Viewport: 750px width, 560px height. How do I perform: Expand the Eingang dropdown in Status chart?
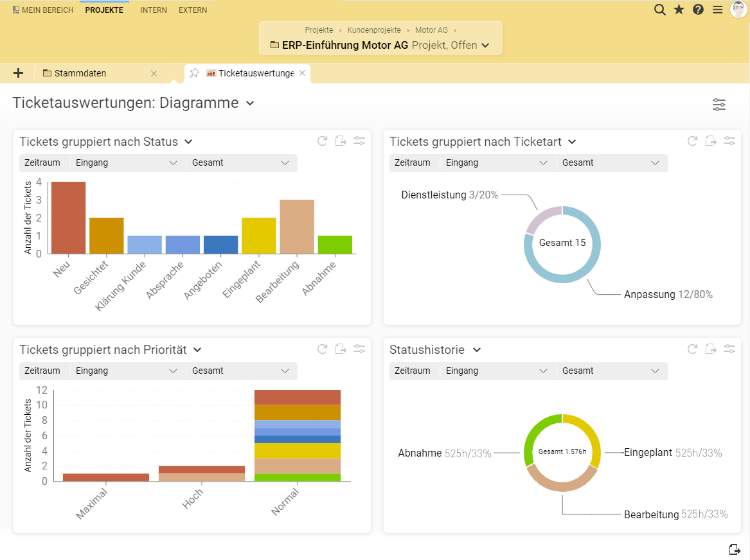tap(127, 163)
